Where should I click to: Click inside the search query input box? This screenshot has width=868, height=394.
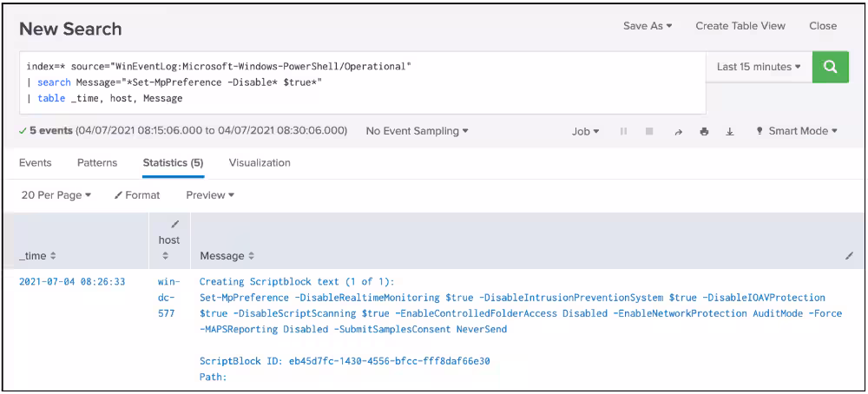point(365,82)
